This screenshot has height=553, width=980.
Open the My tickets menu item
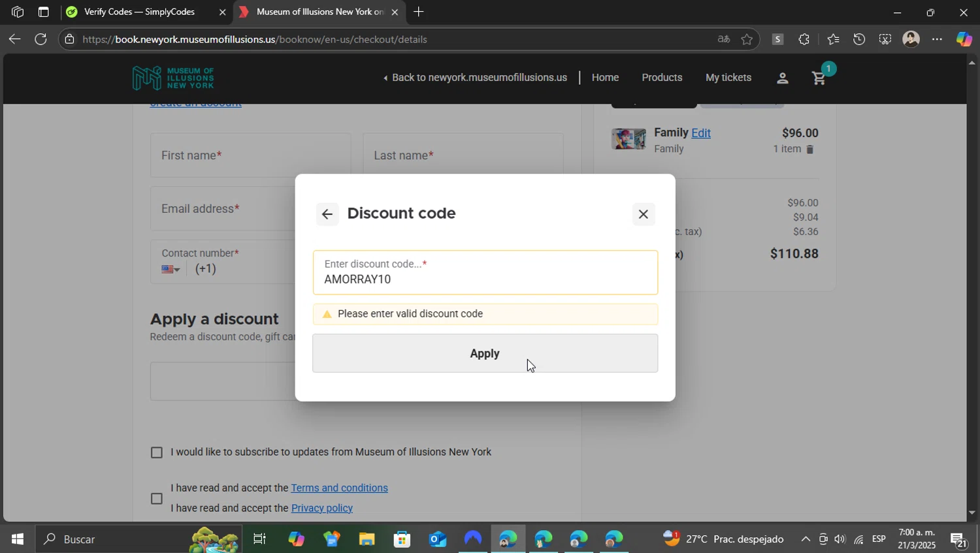pyautogui.click(x=728, y=78)
